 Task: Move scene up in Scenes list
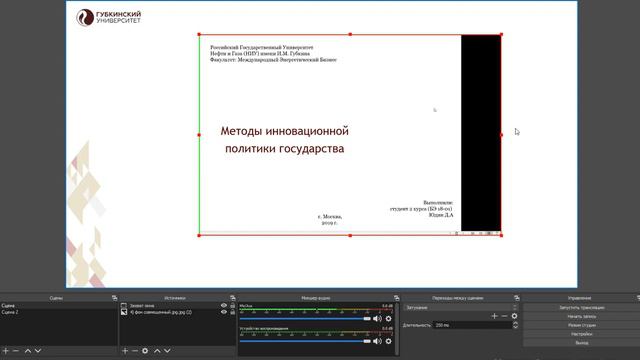(x=28, y=351)
